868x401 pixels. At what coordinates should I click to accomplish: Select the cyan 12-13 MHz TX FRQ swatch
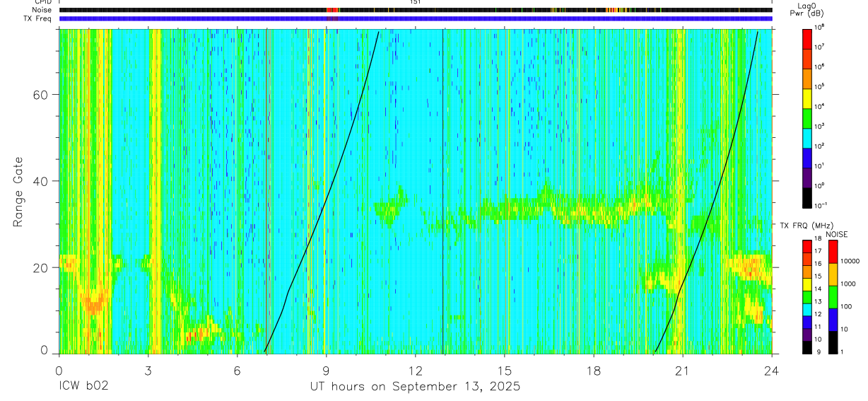(808, 310)
